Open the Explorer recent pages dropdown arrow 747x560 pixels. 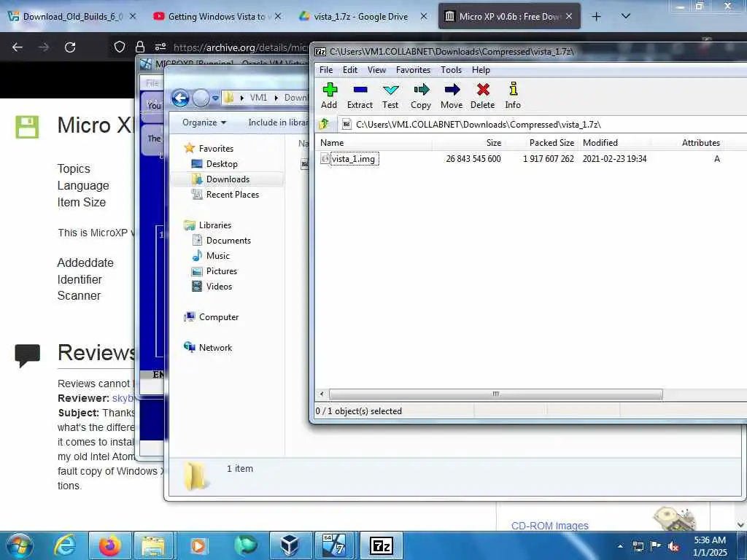click(x=215, y=98)
